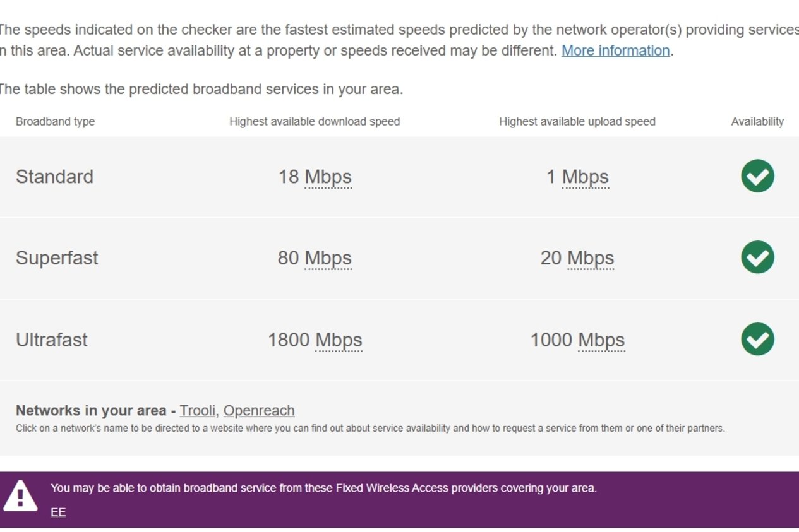Select the Highest available download speed header
The width and height of the screenshot is (799, 532).
click(x=315, y=122)
